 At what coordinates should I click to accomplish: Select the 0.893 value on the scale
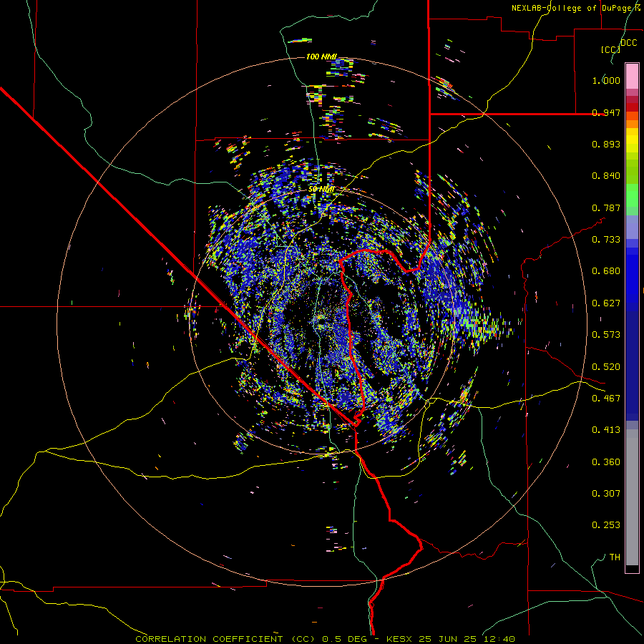(606, 144)
